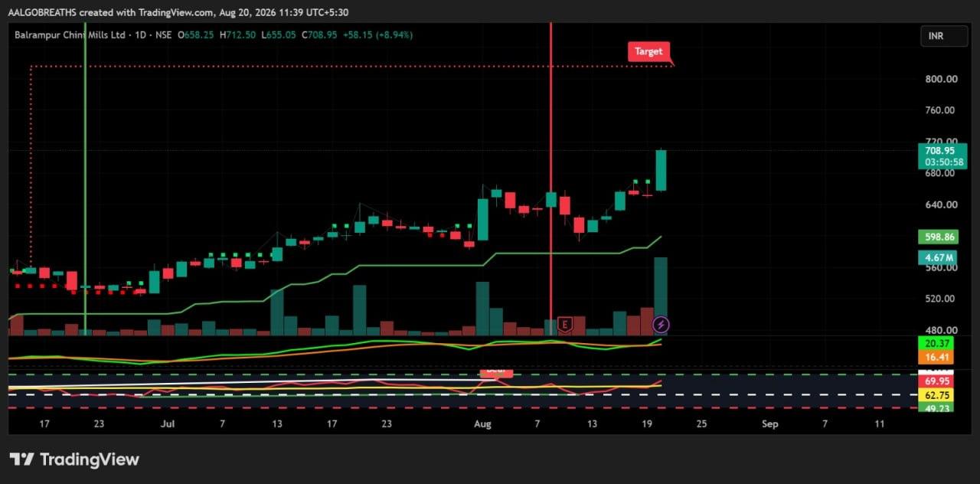Click the 11 date label on the time axis
This screenshot has height=484, width=980.
pyautogui.click(x=879, y=423)
